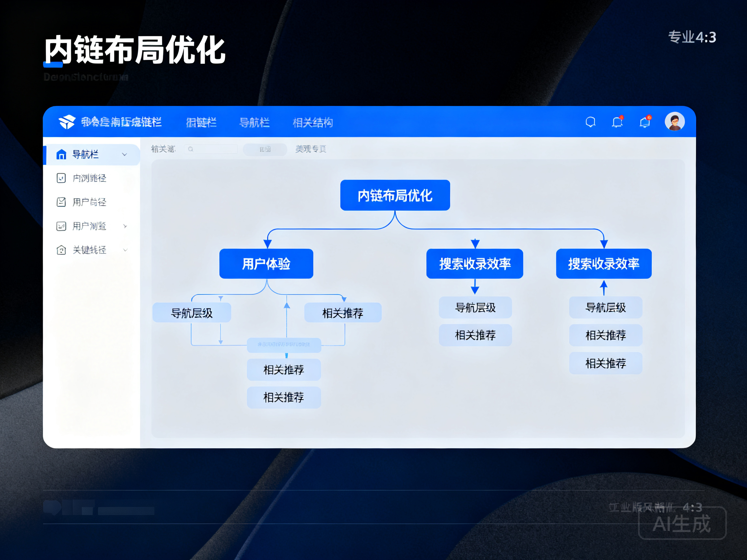
Task: Click the smiley square icon beside 内浏路径
Action: [61, 178]
